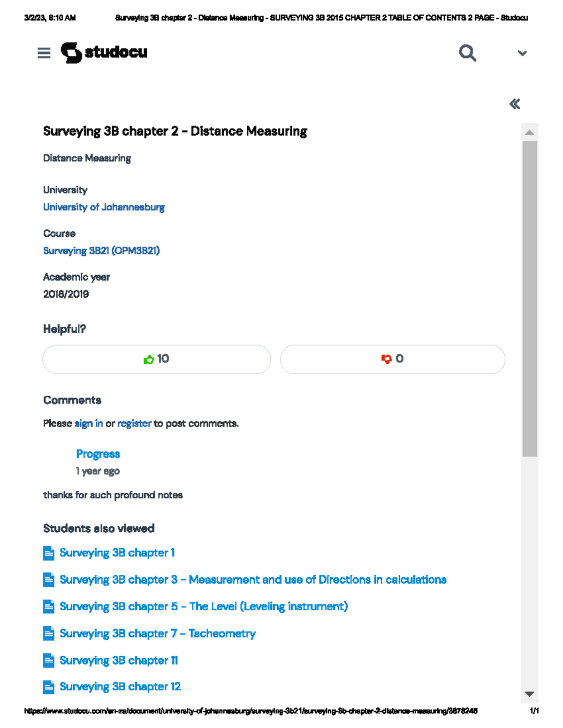Click the Studocu logo

point(104,52)
